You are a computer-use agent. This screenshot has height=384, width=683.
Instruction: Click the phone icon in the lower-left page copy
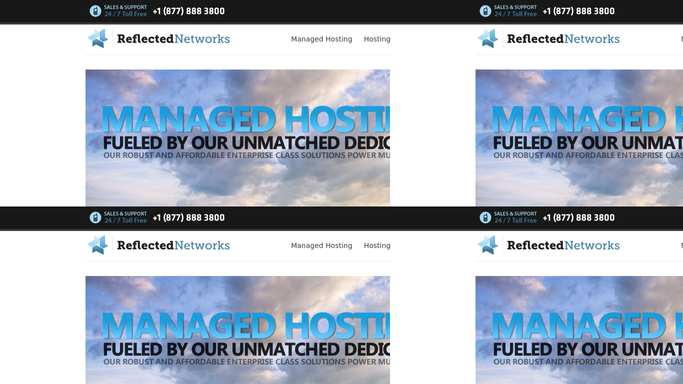tap(95, 217)
